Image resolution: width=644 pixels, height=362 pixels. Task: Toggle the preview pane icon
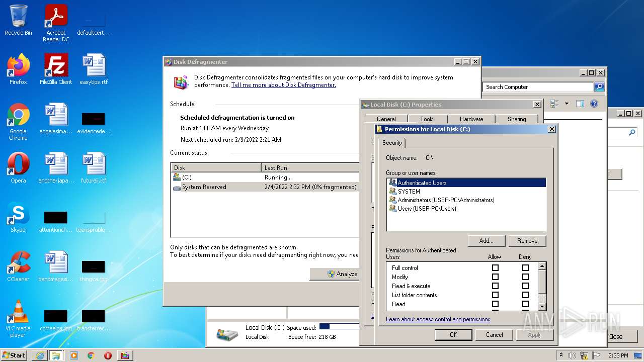point(580,104)
